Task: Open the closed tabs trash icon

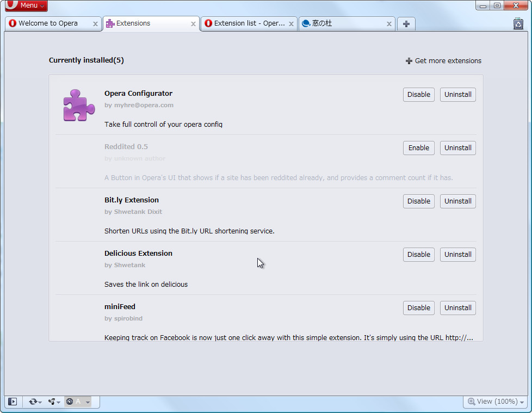Action: (518, 24)
